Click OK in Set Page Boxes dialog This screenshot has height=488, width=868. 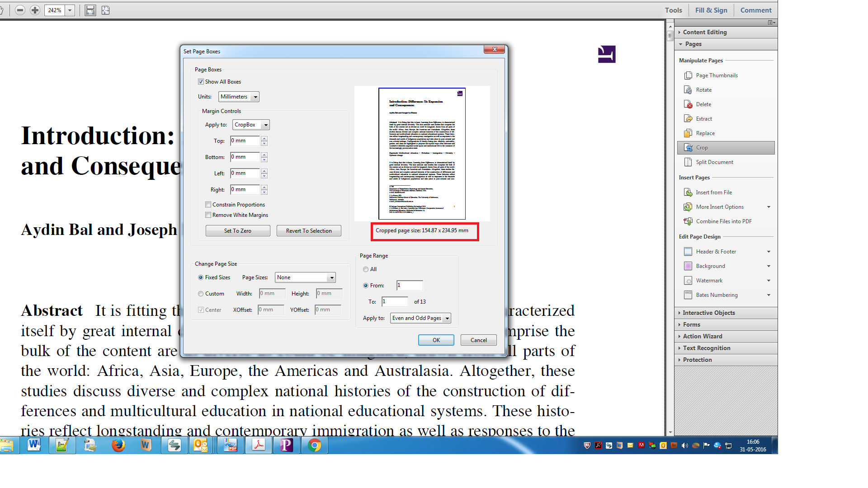pos(436,340)
